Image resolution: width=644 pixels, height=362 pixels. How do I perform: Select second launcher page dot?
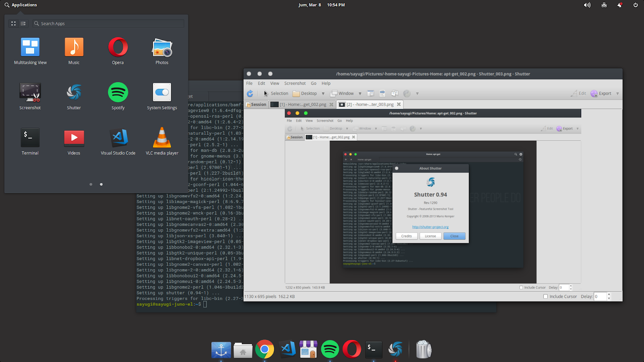pos(101,184)
